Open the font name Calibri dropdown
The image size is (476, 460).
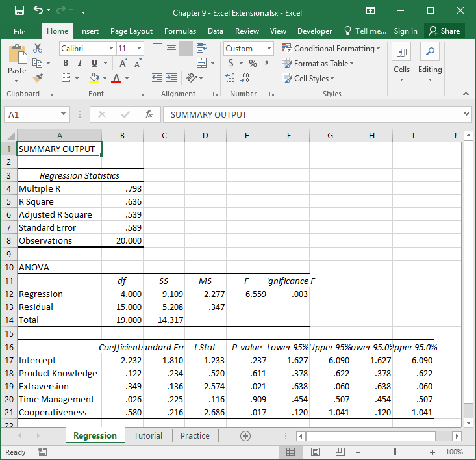pos(110,49)
